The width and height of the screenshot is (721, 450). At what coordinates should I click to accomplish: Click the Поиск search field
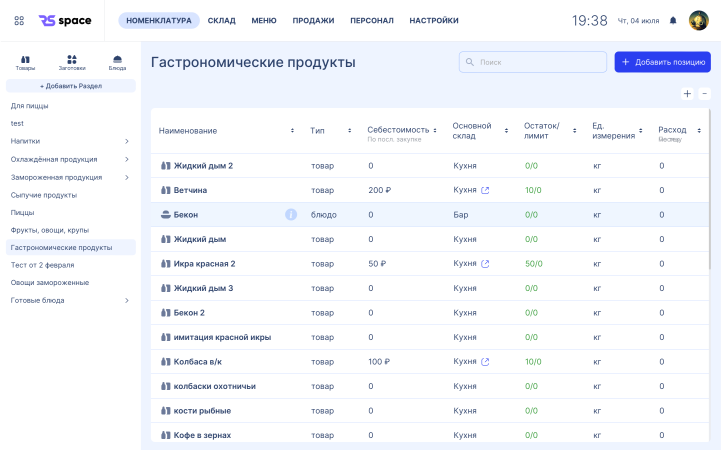coord(532,62)
